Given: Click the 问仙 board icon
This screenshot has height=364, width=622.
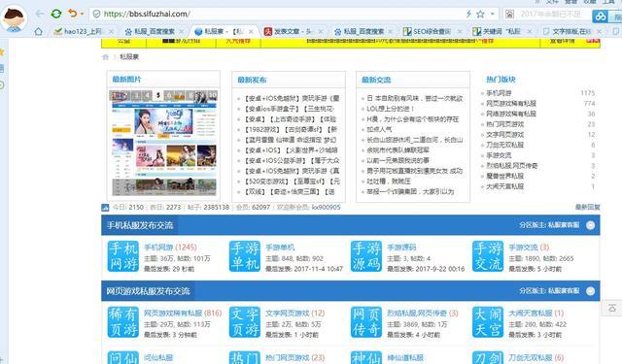Looking at the screenshot, I should 123,357.
